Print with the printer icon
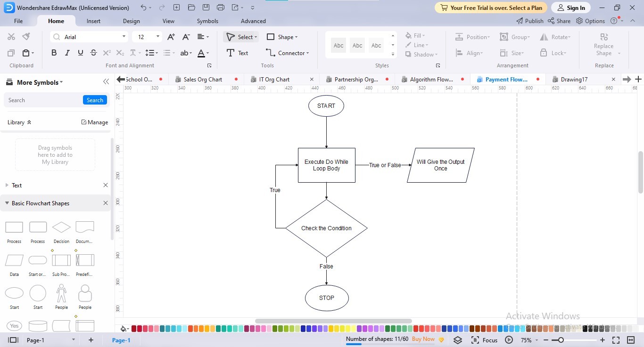 click(221, 8)
